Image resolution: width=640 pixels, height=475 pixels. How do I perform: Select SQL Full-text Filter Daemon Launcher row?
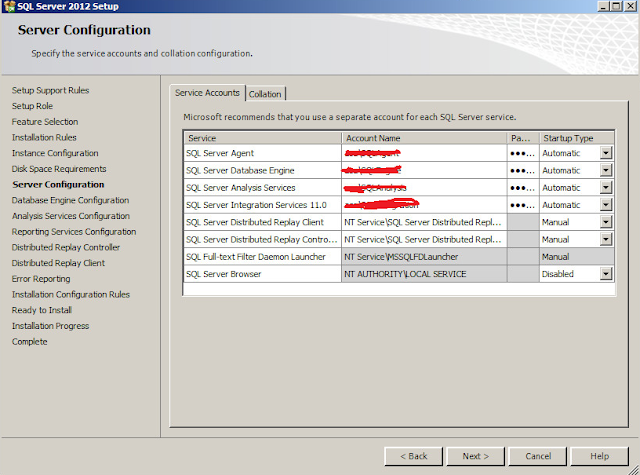[263, 257]
